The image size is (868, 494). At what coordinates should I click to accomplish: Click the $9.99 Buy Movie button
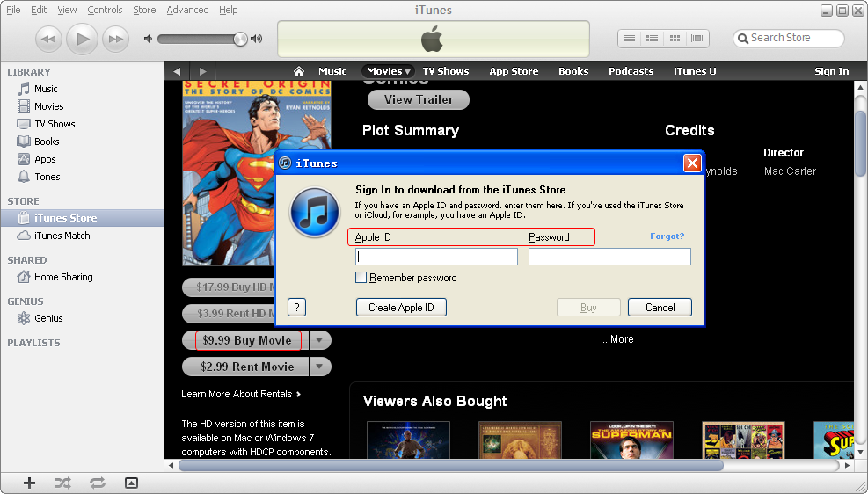tap(245, 340)
